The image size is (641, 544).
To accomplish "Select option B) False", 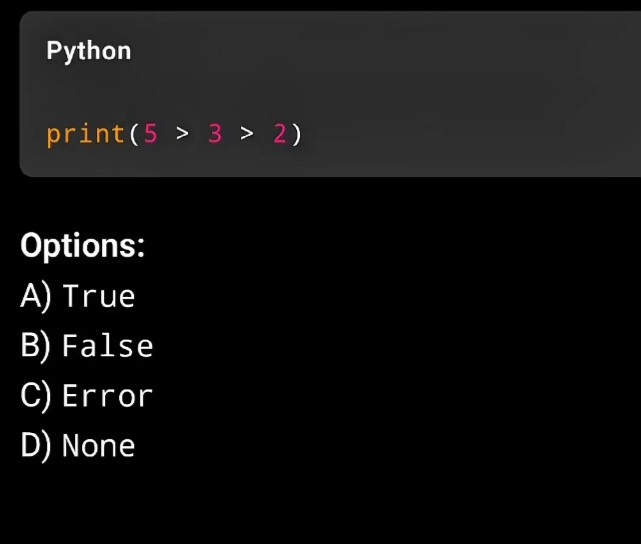I will coord(87,346).
